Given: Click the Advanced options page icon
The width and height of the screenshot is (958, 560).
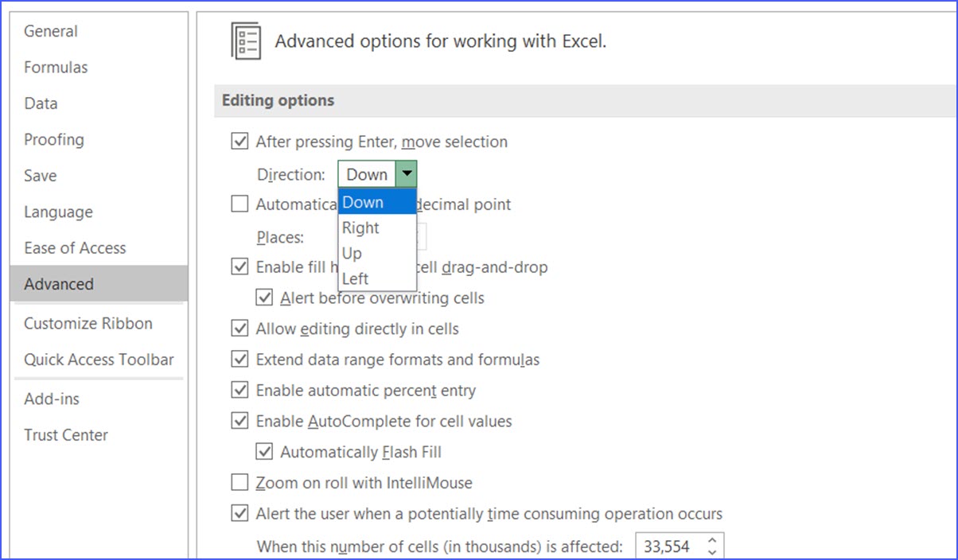Looking at the screenshot, I should point(247,41).
